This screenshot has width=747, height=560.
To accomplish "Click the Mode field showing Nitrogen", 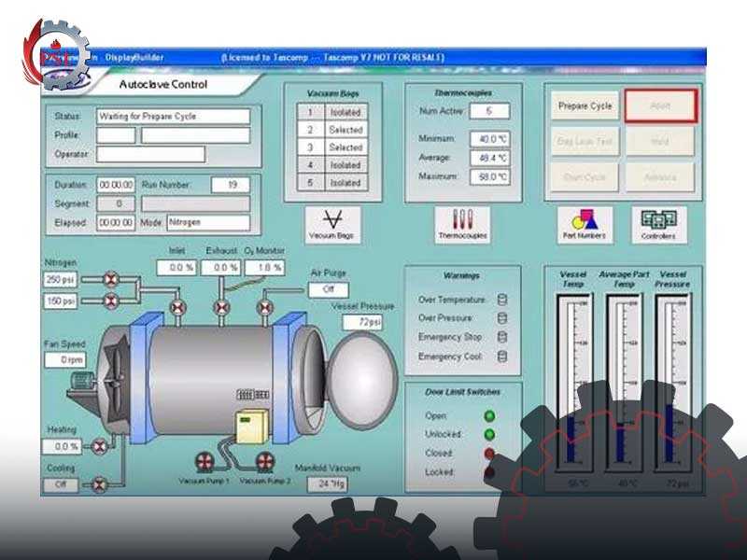I will 208,223.
